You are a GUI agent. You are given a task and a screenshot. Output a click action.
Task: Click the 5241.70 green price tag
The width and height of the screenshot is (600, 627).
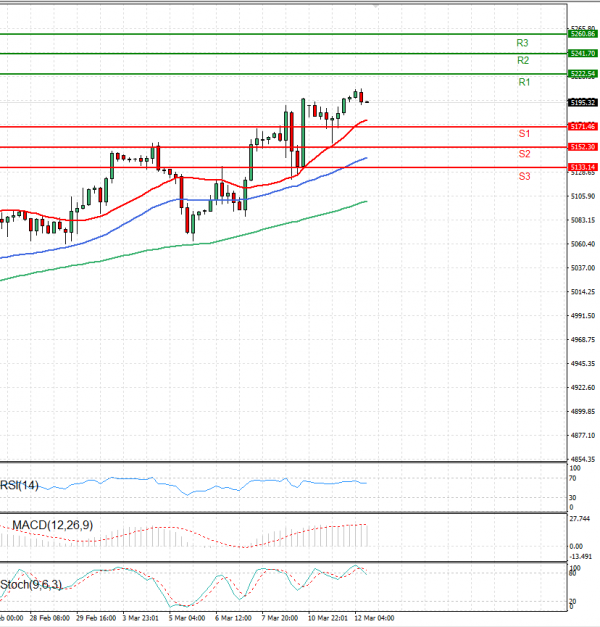[x=583, y=53]
